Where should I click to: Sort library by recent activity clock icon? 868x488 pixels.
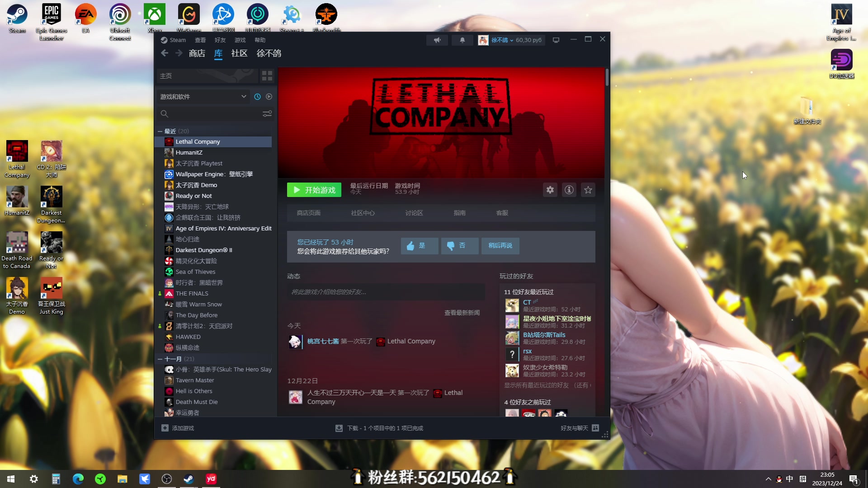(x=257, y=97)
